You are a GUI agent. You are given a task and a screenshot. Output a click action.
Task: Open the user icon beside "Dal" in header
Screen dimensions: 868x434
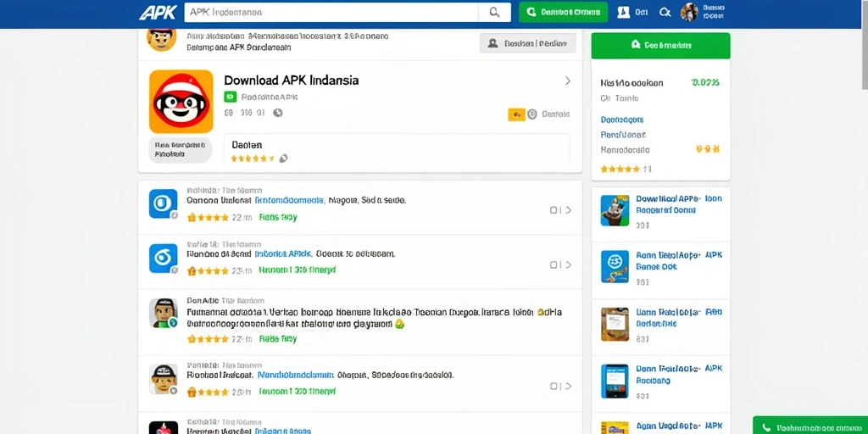(x=623, y=12)
